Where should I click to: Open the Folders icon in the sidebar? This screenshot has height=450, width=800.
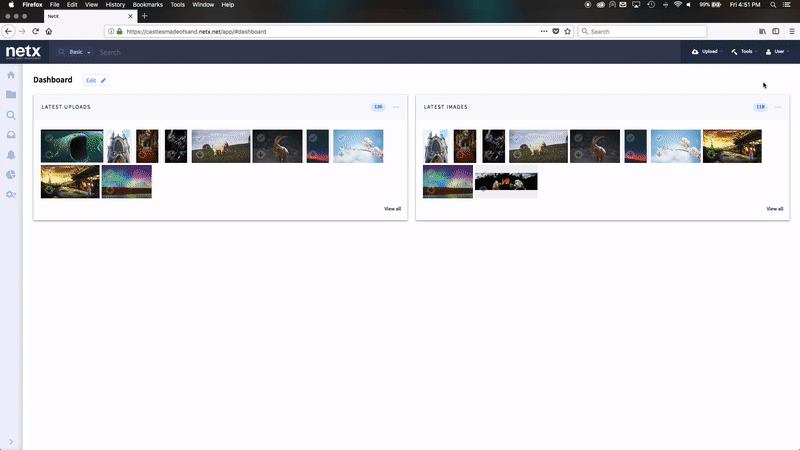point(11,95)
